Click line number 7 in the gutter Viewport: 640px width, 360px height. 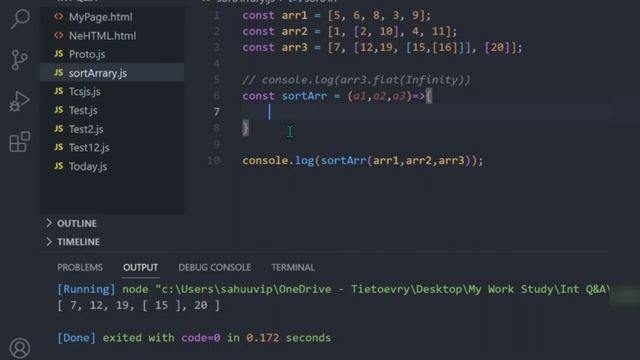click(x=217, y=111)
